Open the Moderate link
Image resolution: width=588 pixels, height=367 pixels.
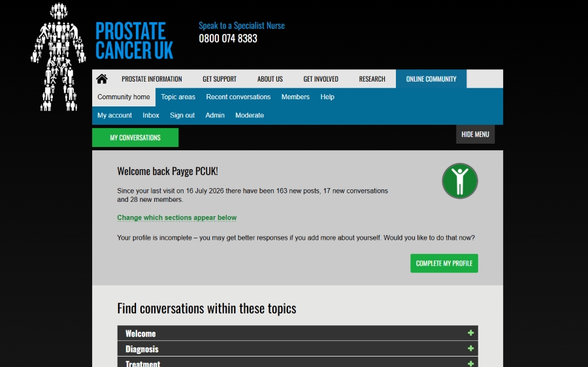point(250,116)
